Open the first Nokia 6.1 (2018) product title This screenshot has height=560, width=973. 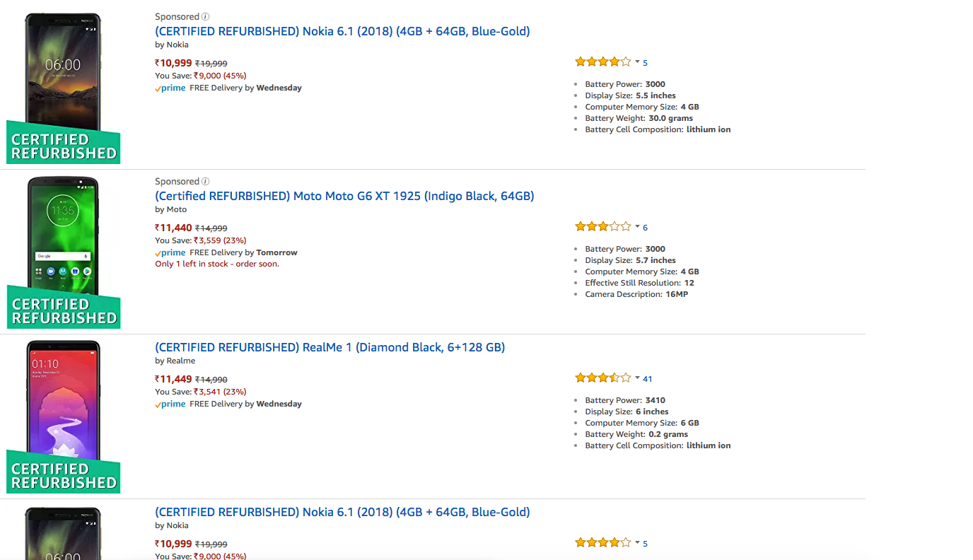pyautogui.click(x=342, y=31)
